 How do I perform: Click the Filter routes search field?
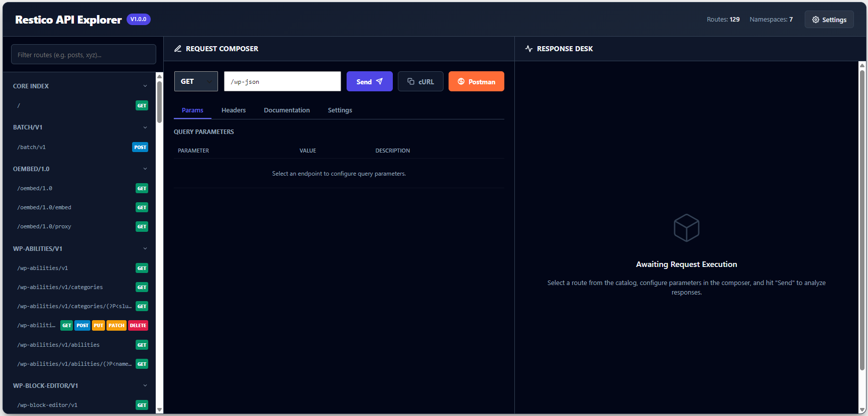[83, 54]
